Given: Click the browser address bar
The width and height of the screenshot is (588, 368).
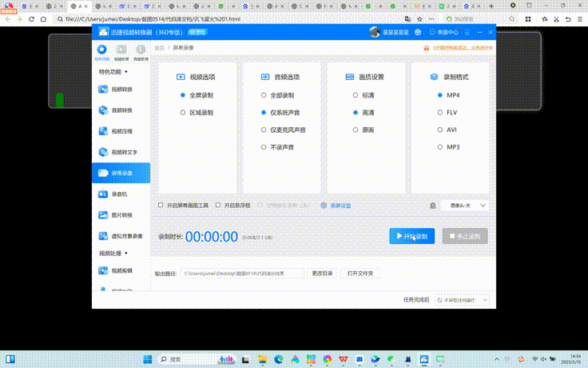Looking at the screenshot, I should point(228,19).
